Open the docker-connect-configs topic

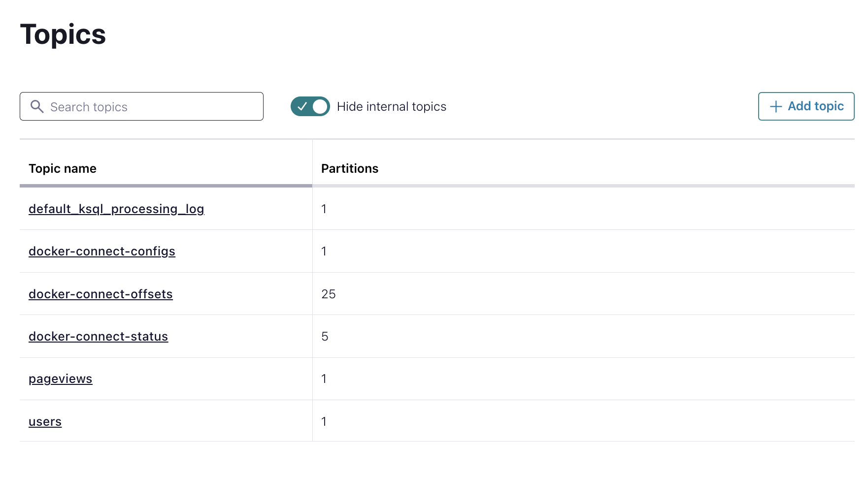click(x=102, y=252)
